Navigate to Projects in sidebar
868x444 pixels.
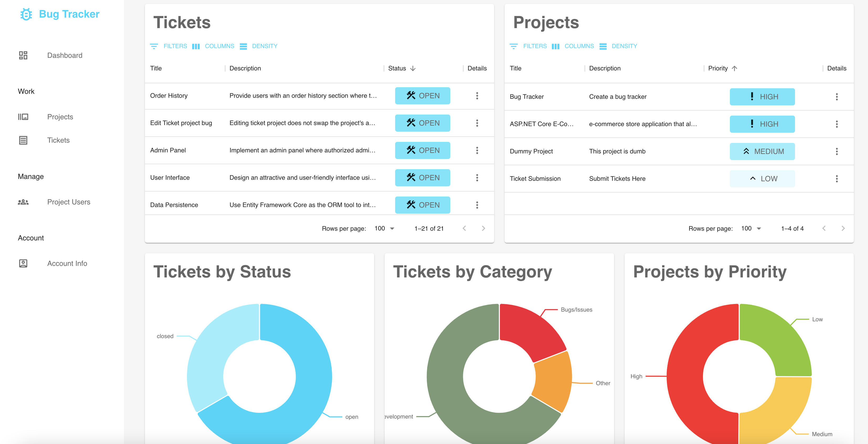60,117
